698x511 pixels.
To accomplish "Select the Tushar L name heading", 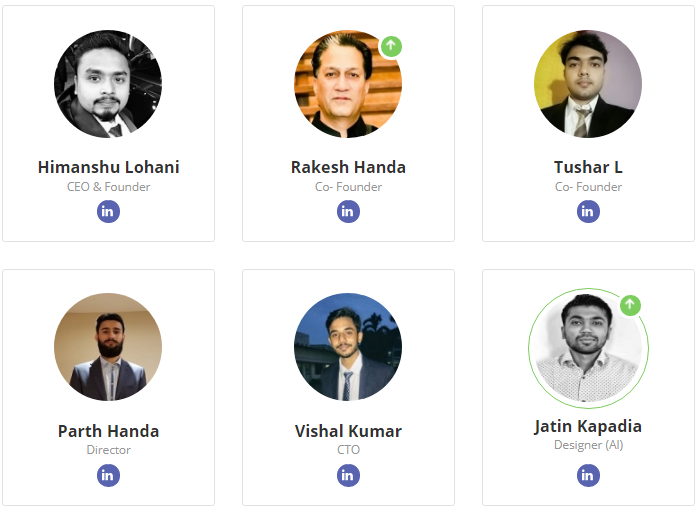I will pyautogui.click(x=588, y=167).
